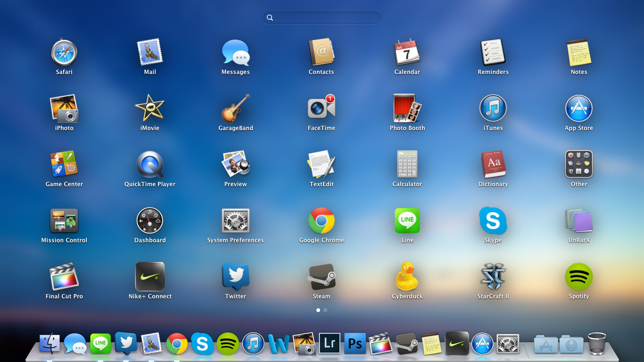Open App Store from the Launchpad grid
Screen dimensions: 644x362
[x=579, y=108]
